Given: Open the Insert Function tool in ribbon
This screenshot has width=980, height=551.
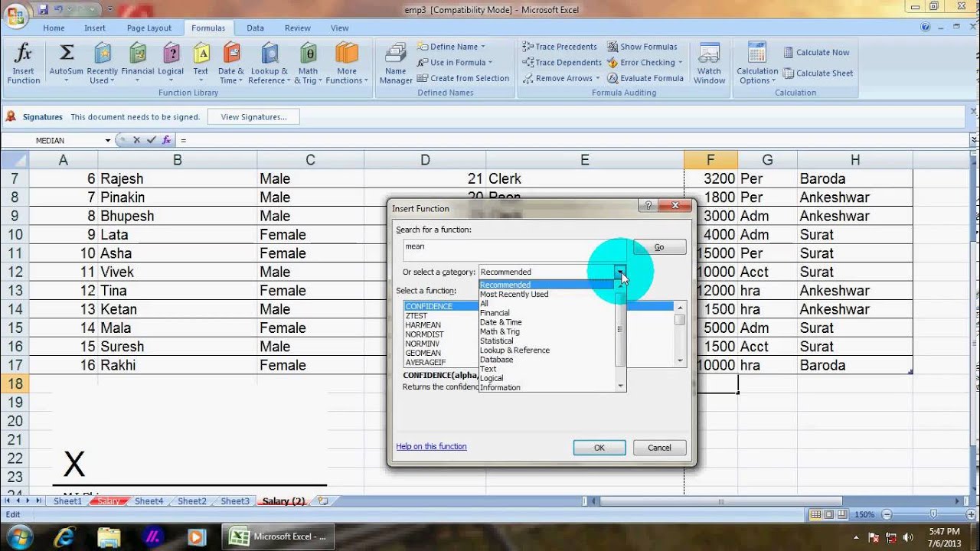Looking at the screenshot, I should (24, 64).
